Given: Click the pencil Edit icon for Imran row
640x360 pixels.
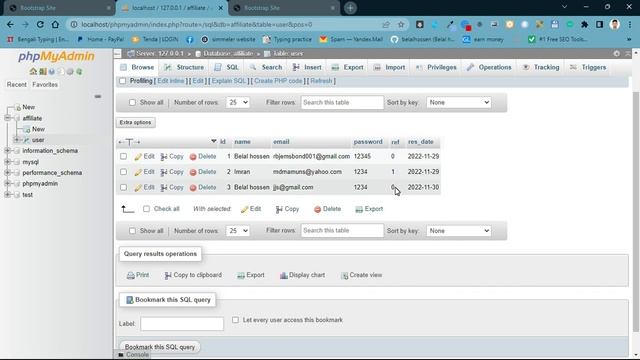Looking at the screenshot, I should (x=138, y=172).
